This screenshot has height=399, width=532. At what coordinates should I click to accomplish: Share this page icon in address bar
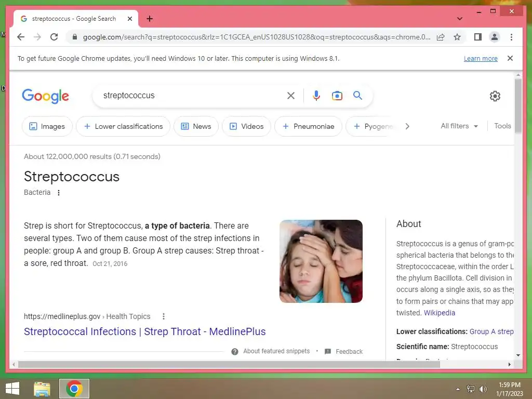[441, 37]
